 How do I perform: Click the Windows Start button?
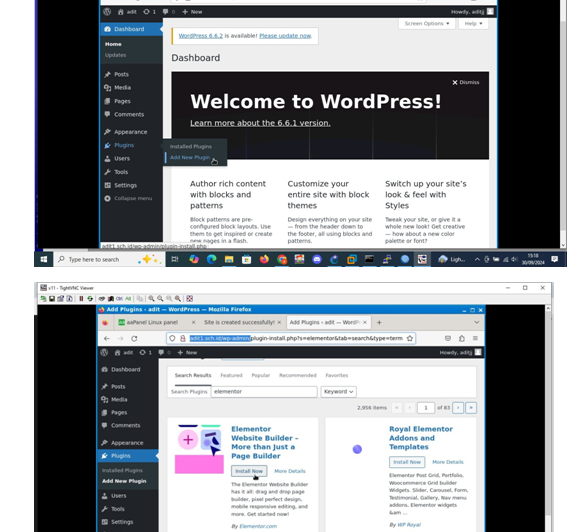[44, 259]
